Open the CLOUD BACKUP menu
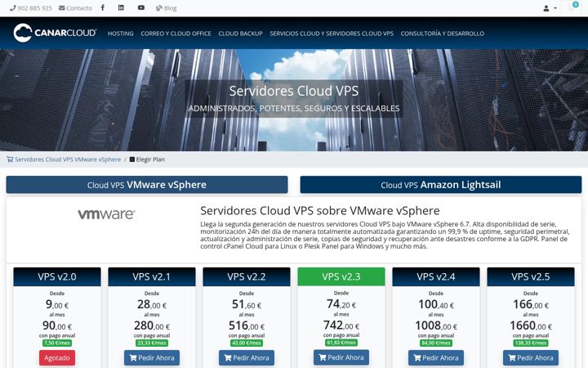Image resolution: width=588 pixels, height=368 pixels. pos(240,34)
